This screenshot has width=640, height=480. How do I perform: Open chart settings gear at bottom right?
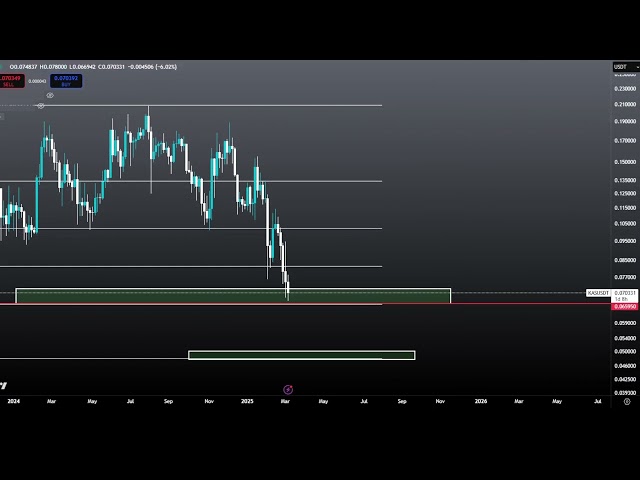click(626, 402)
